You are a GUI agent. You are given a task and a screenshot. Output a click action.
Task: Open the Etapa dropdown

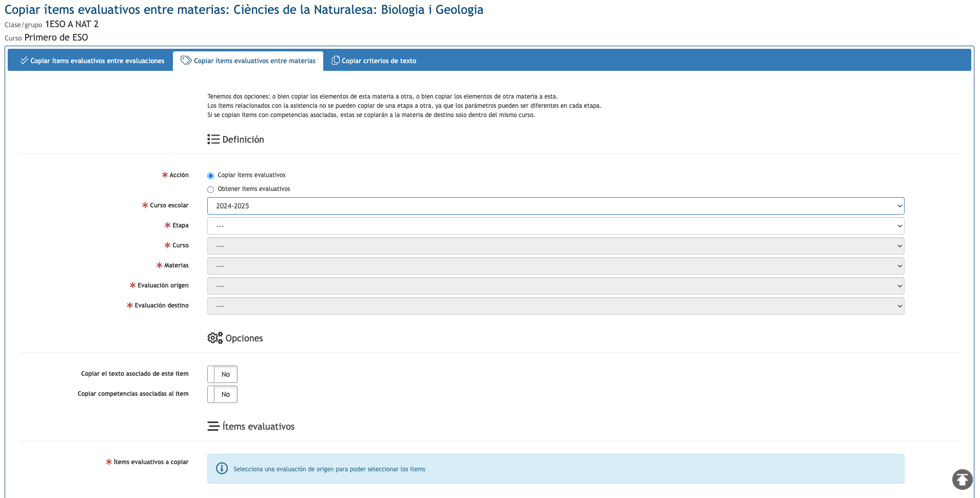tap(556, 226)
